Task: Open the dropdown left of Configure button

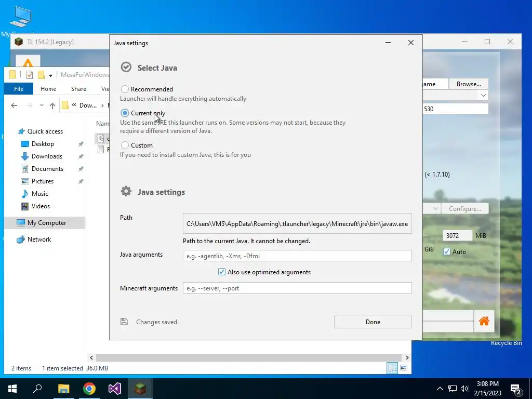Action: (x=435, y=209)
